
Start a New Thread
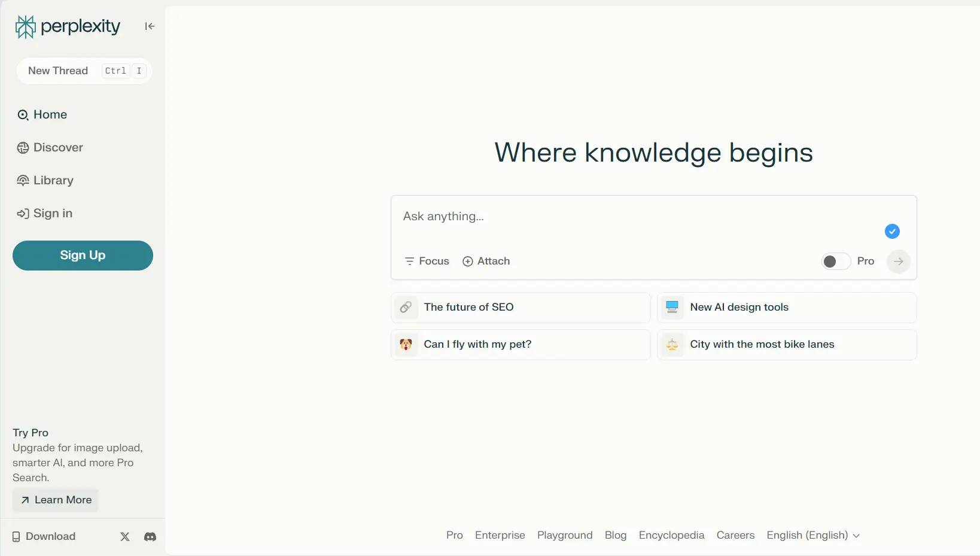tap(84, 71)
